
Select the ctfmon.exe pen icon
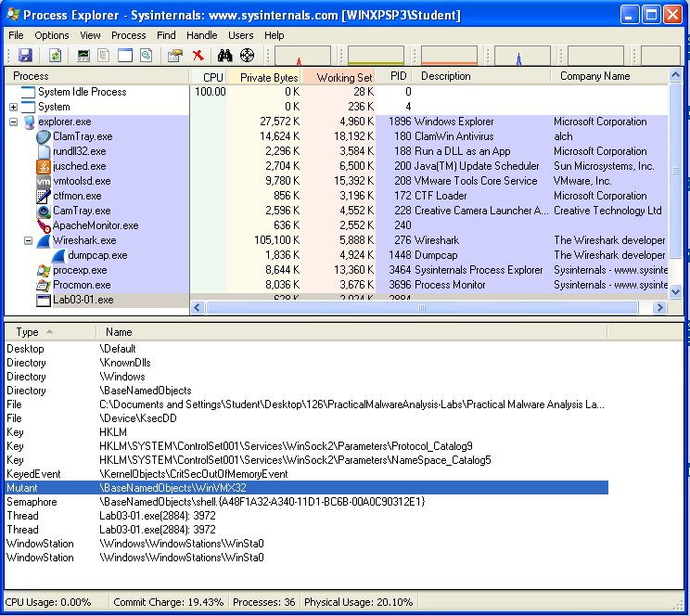(43, 196)
